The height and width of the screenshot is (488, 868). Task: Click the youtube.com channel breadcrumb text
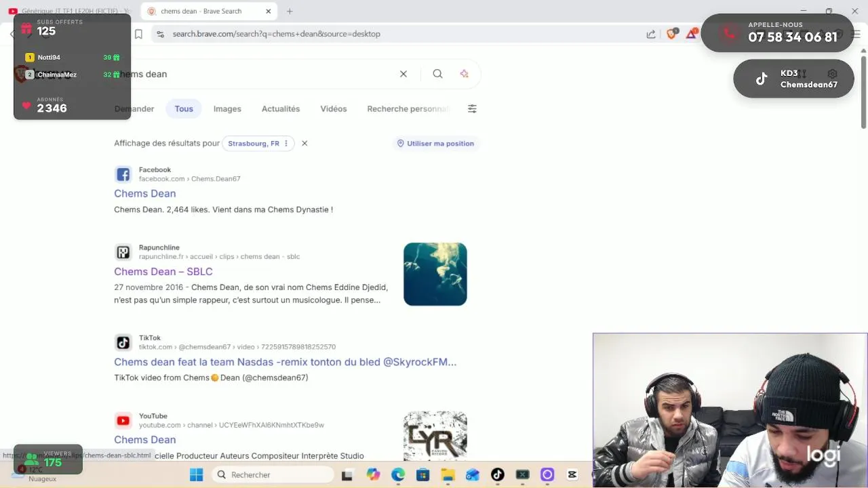[x=231, y=425]
